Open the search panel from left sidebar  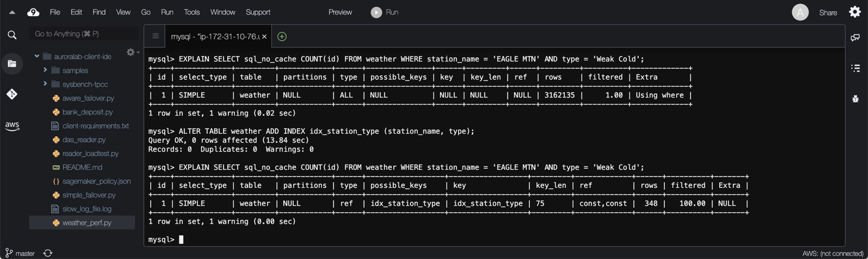click(12, 35)
